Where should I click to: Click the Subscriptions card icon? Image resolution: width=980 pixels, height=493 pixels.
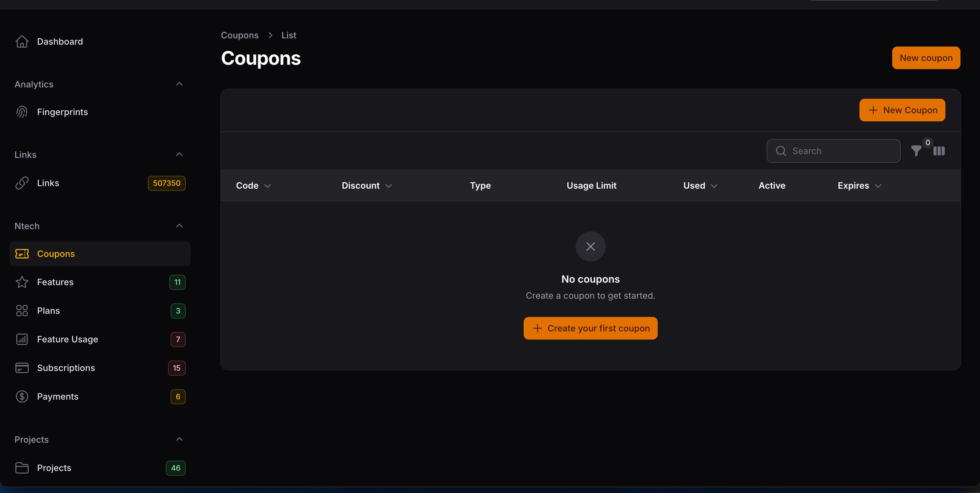tap(22, 368)
